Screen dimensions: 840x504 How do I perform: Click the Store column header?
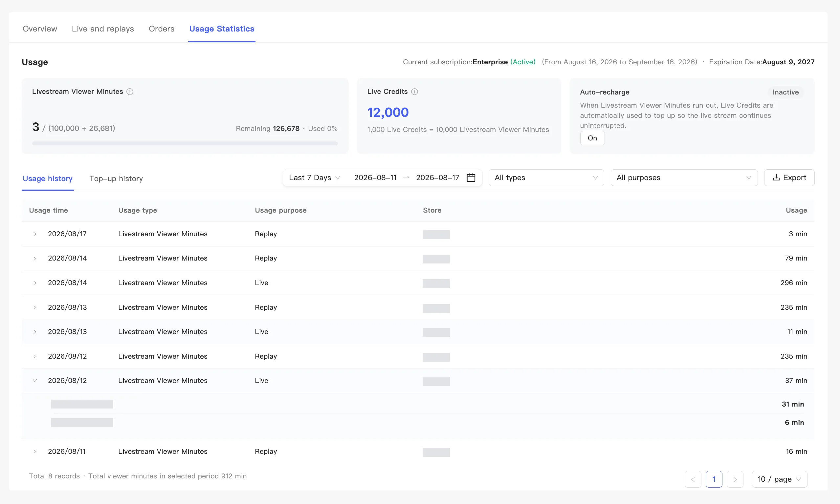432,210
